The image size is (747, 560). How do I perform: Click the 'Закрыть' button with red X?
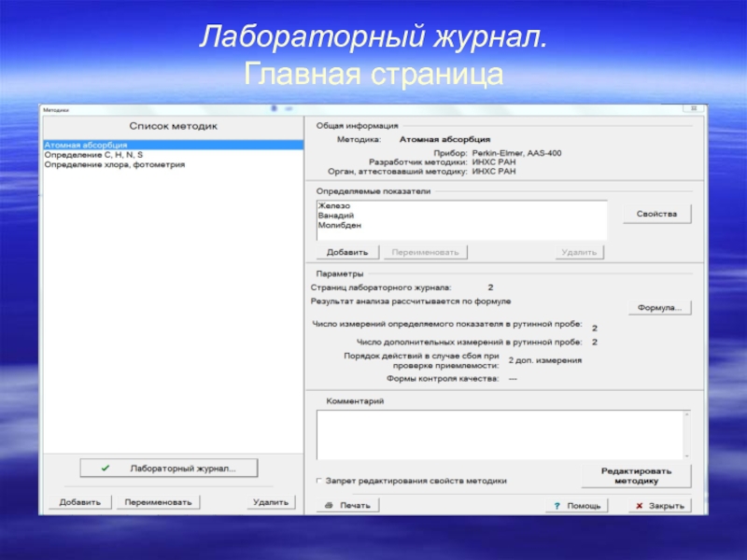(x=660, y=505)
